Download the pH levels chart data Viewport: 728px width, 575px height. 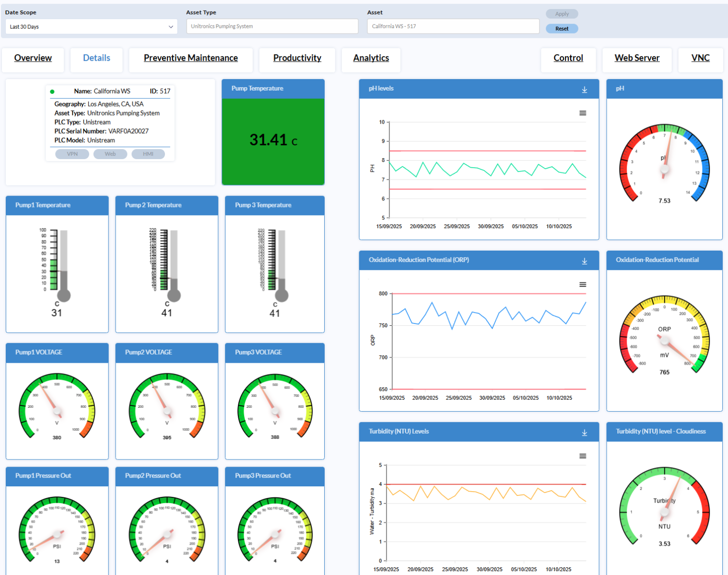(584, 90)
